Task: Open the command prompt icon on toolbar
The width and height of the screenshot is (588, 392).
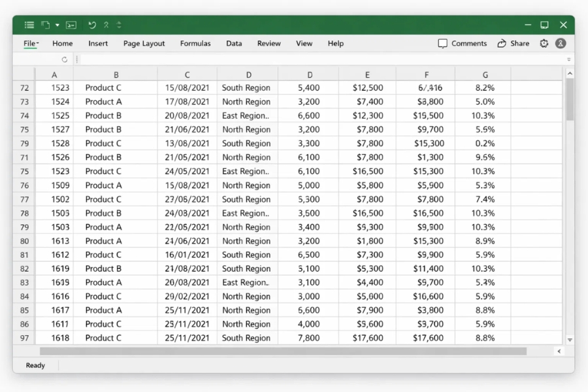Action: click(72, 24)
